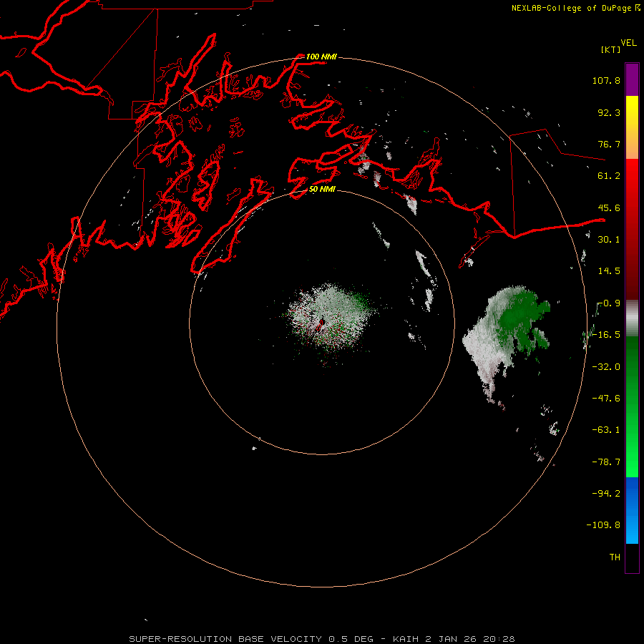
Task: Click the -47.6 velocity scale value
Action: (x=606, y=399)
